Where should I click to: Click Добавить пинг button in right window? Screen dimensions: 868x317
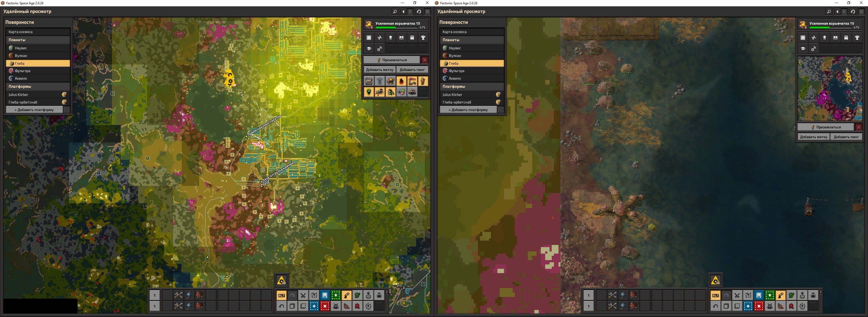coord(846,137)
